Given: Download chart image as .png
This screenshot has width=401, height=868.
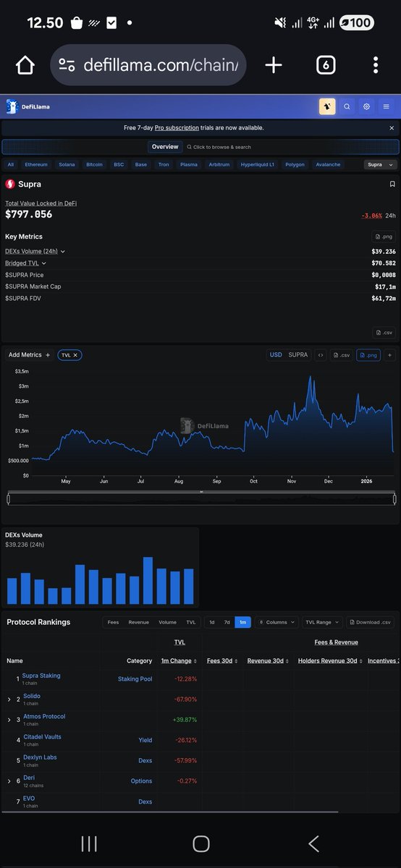Looking at the screenshot, I should coord(368,355).
